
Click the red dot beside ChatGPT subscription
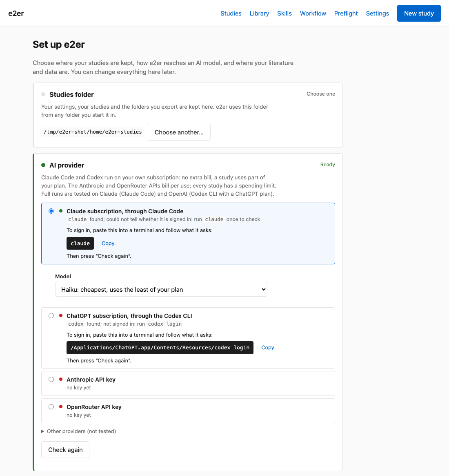pos(61,316)
